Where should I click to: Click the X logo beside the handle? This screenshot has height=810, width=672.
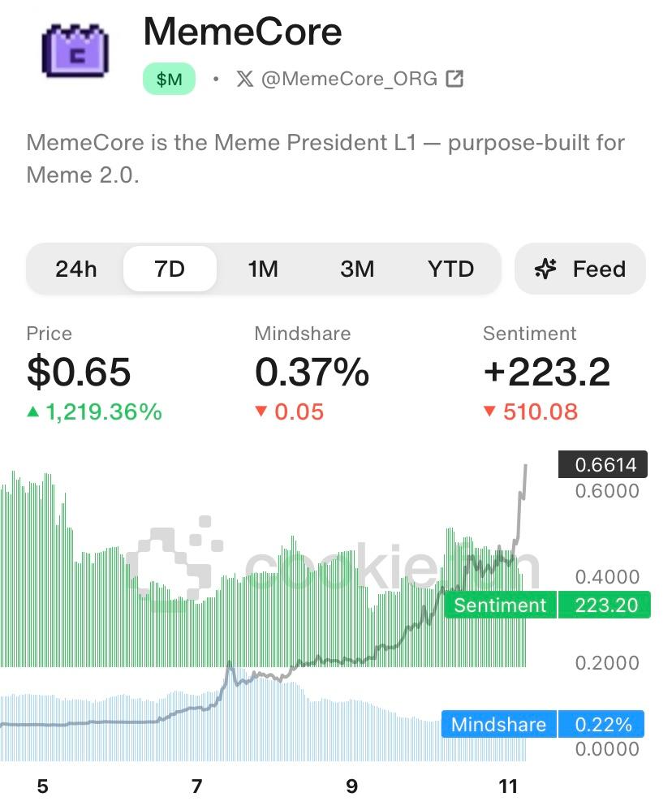pyautogui.click(x=245, y=79)
